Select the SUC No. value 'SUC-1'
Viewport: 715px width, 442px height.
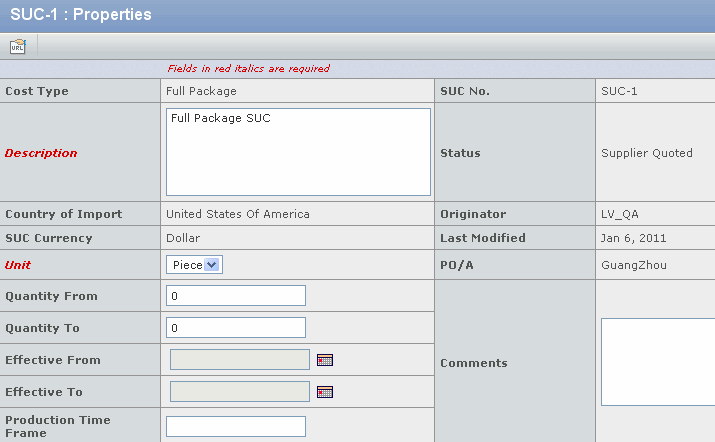(x=619, y=91)
